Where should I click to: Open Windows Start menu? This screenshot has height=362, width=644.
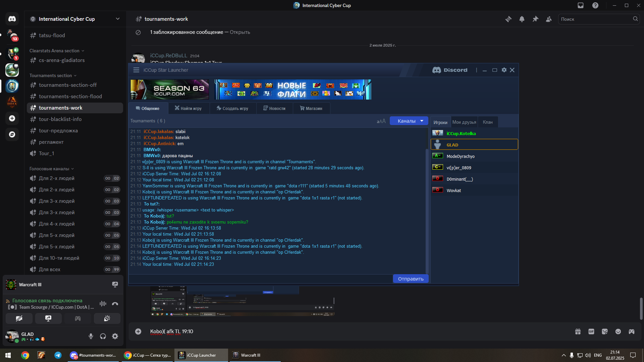click(8, 355)
